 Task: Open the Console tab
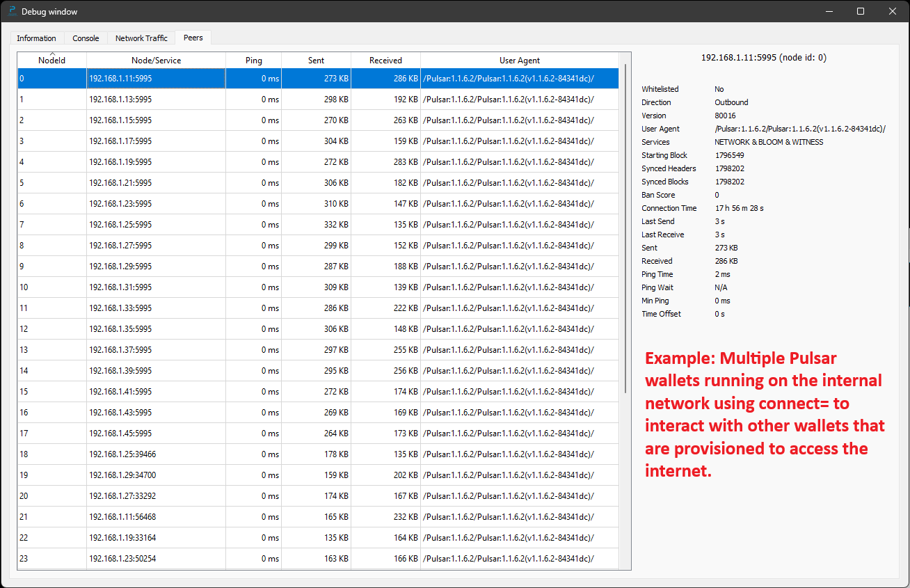85,38
